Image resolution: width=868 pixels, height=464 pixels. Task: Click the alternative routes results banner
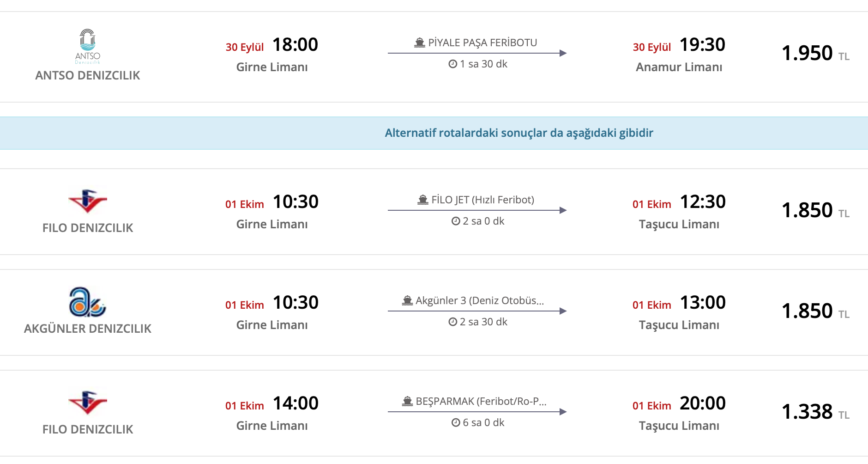click(519, 133)
